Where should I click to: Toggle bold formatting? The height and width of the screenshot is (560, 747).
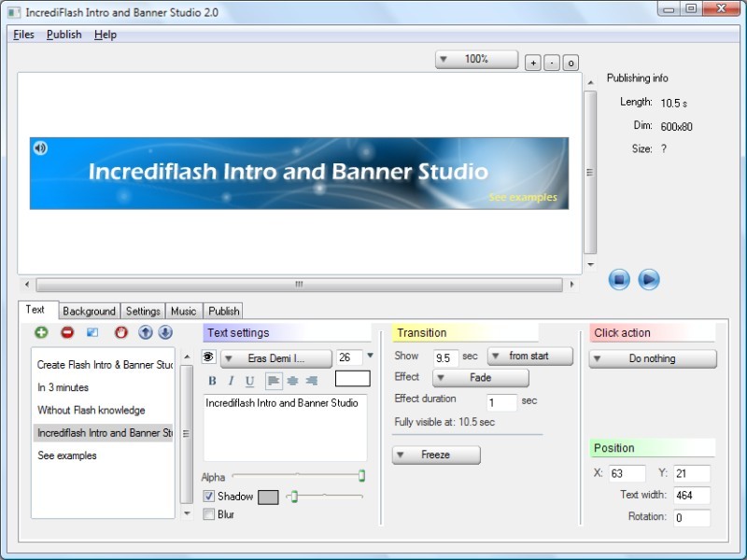[x=213, y=381]
